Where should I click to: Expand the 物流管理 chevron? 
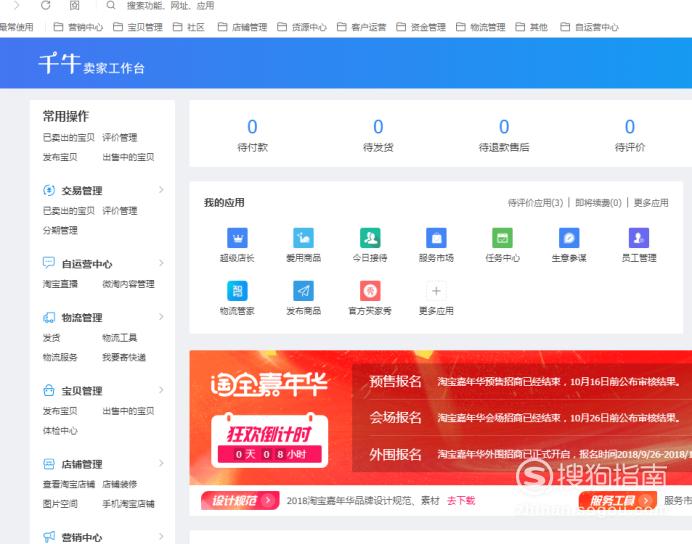[161, 317]
